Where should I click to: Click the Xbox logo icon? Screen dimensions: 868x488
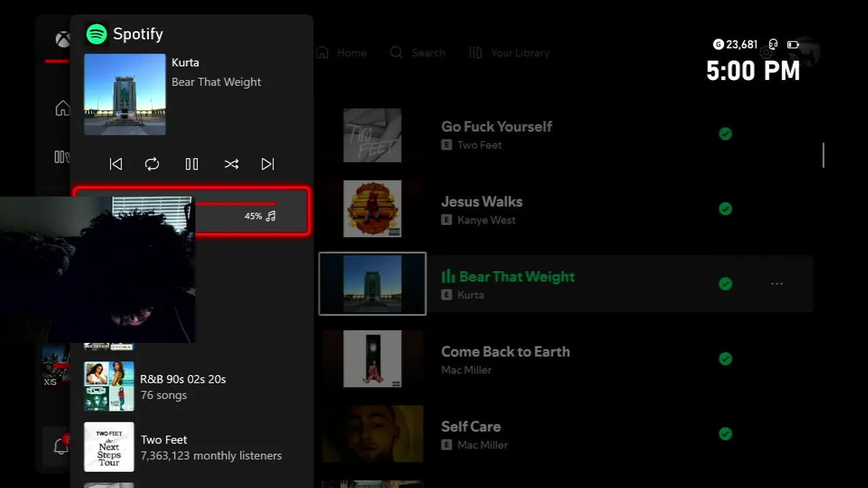coord(62,39)
